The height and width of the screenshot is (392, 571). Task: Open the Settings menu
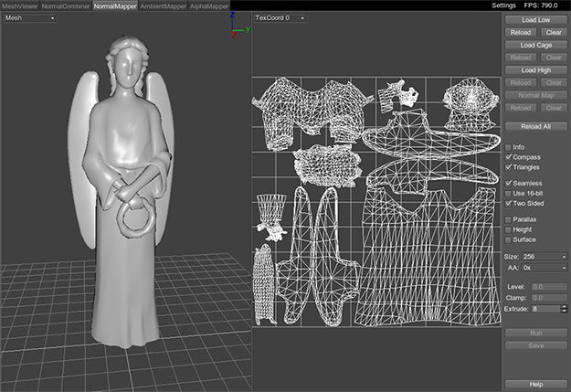[x=503, y=5]
